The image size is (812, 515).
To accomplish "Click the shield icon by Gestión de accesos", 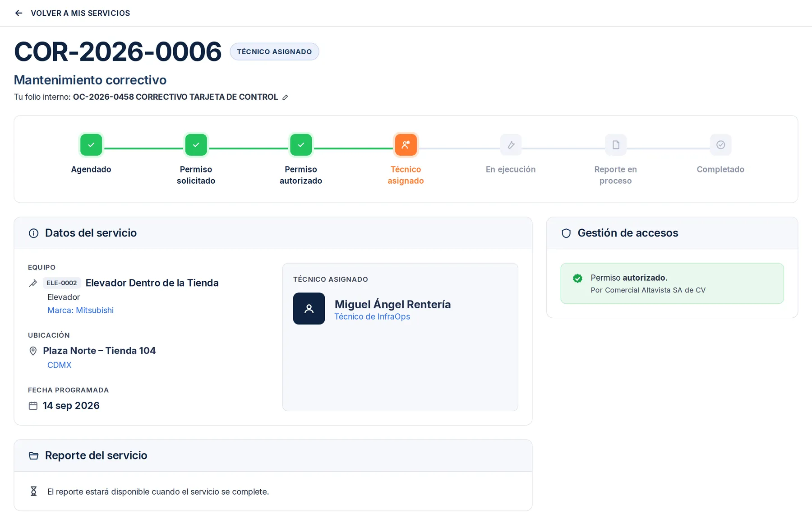I will coord(566,233).
